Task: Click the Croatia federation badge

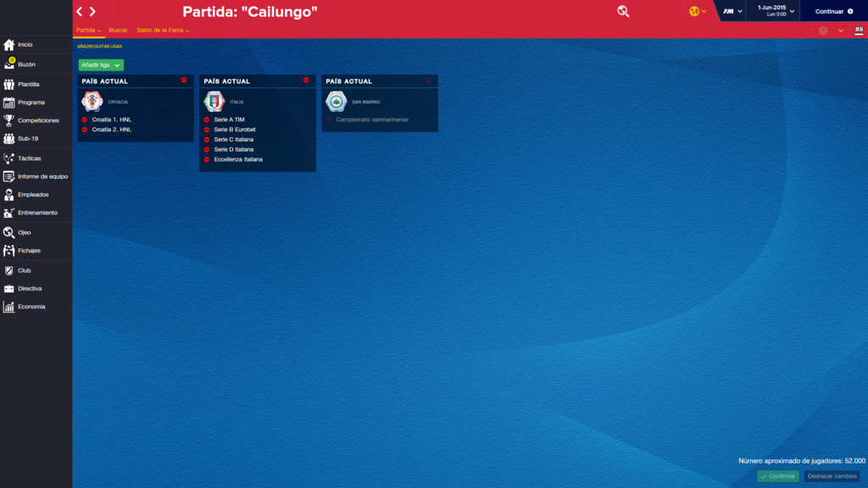Action: pyautogui.click(x=92, y=102)
